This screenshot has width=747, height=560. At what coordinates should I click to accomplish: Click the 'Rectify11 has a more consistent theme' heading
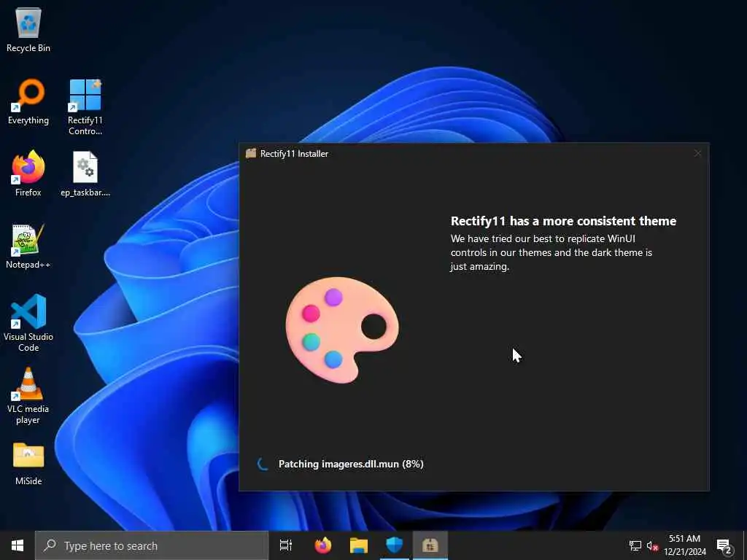pyautogui.click(x=563, y=221)
